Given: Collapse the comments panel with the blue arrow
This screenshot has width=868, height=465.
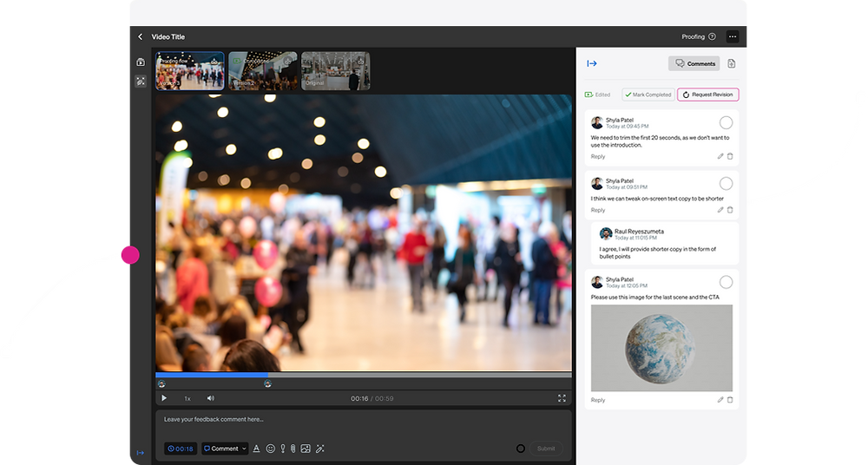Looking at the screenshot, I should [x=592, y=63].
